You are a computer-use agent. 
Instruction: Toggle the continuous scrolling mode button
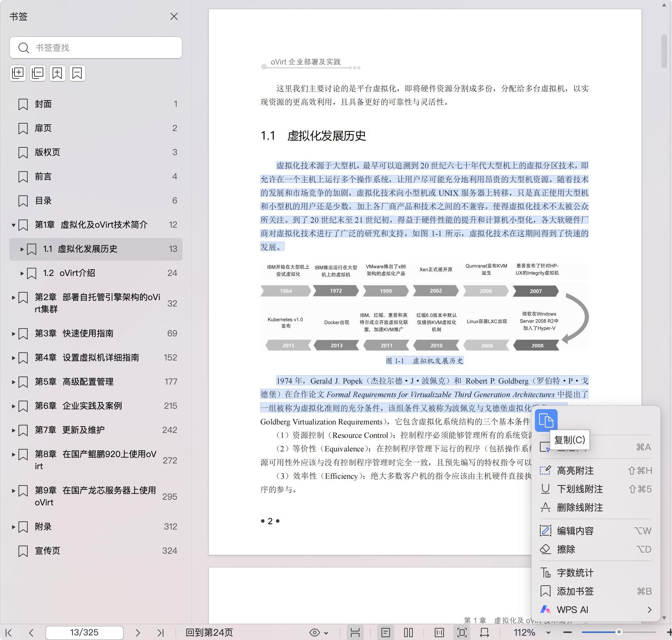(355, 633)
